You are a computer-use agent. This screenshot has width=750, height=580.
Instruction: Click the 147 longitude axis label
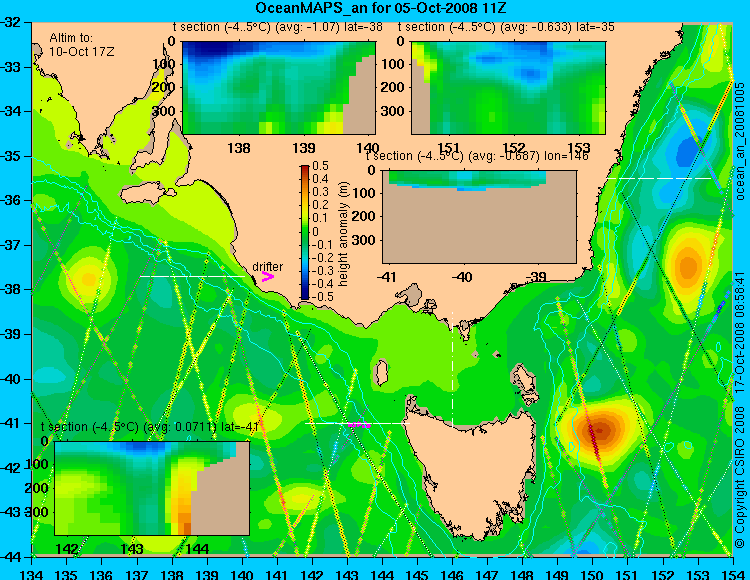[x=487, y=573]
